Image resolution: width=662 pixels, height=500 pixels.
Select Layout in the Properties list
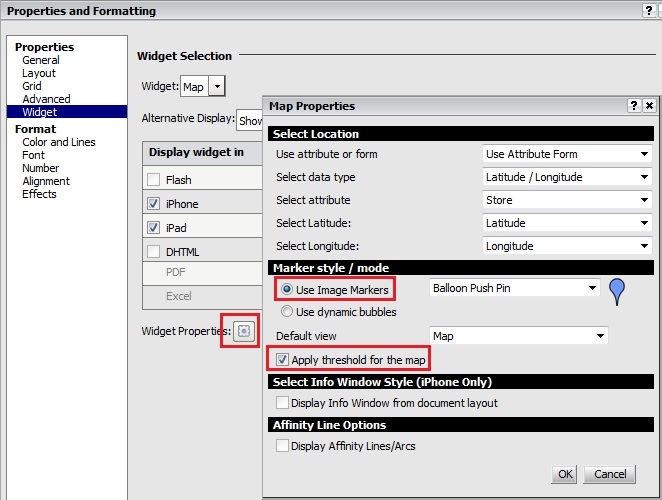[39, 73]
